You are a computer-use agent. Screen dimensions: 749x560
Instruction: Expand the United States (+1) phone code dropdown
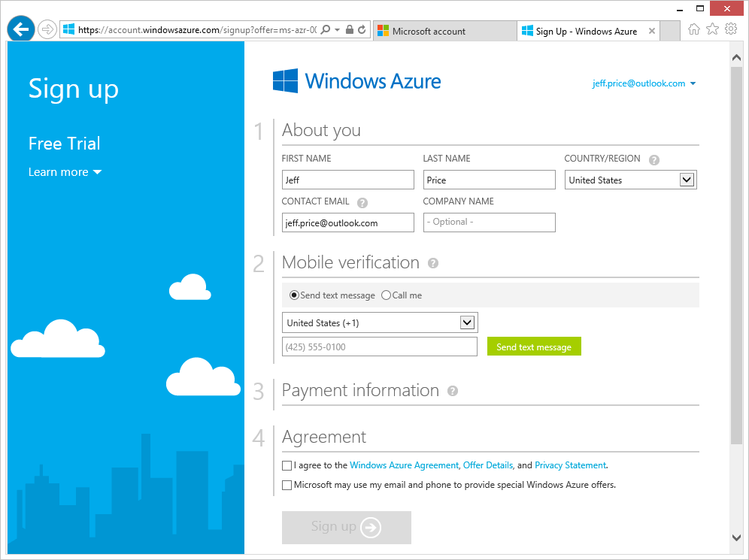click(x=380, y=322)
